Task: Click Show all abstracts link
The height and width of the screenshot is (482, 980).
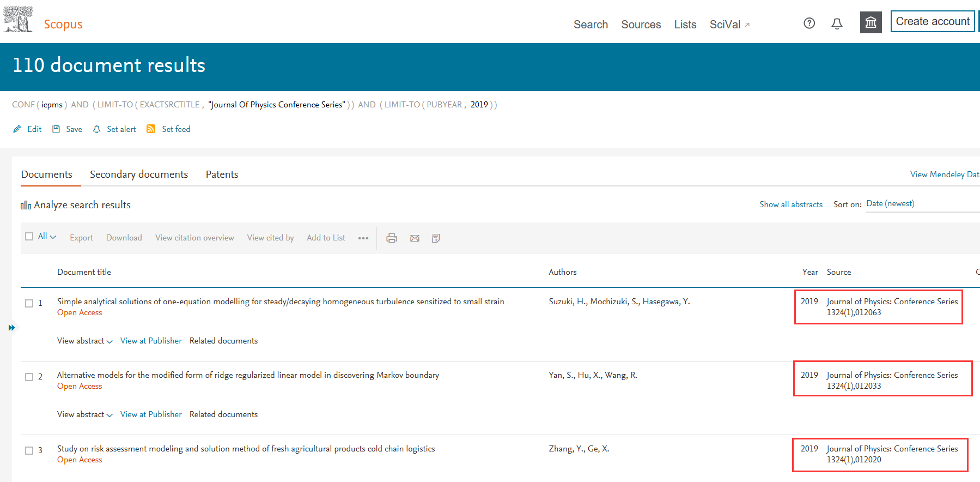Action: (791, 204)
